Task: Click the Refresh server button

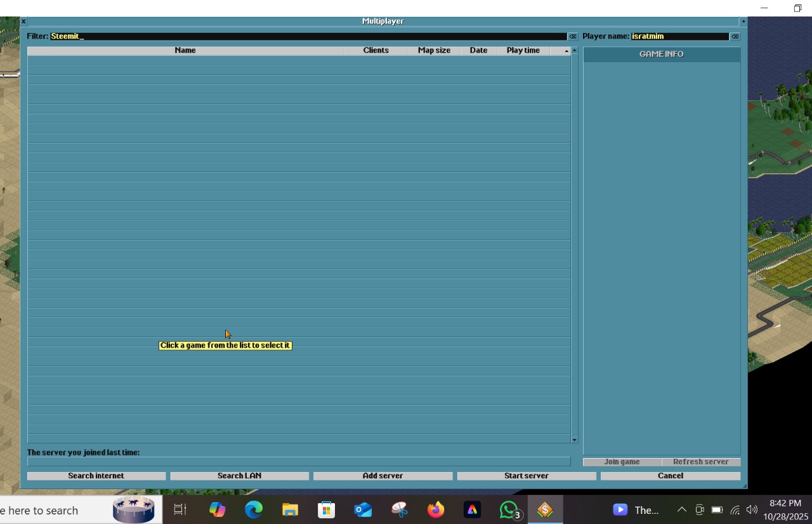Action: (701, 462)
